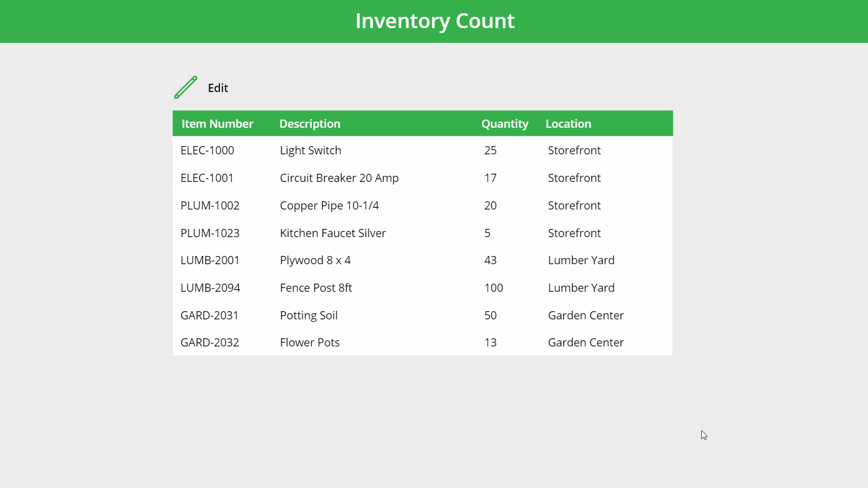Click the Flower Pots description cell

[309, 342]
